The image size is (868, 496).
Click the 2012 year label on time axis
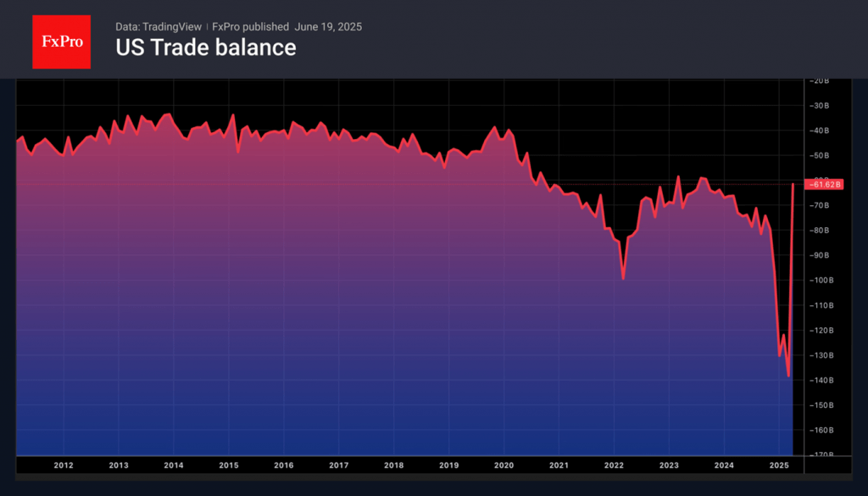(x=64, y=465)
